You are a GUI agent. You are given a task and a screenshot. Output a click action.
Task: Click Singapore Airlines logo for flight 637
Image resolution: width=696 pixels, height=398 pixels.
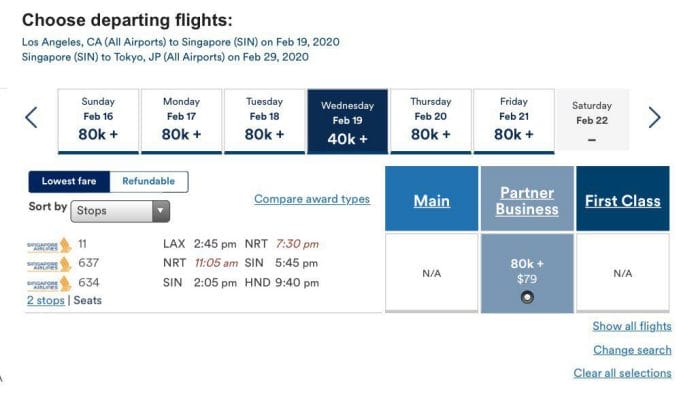(x=49, y=264)
